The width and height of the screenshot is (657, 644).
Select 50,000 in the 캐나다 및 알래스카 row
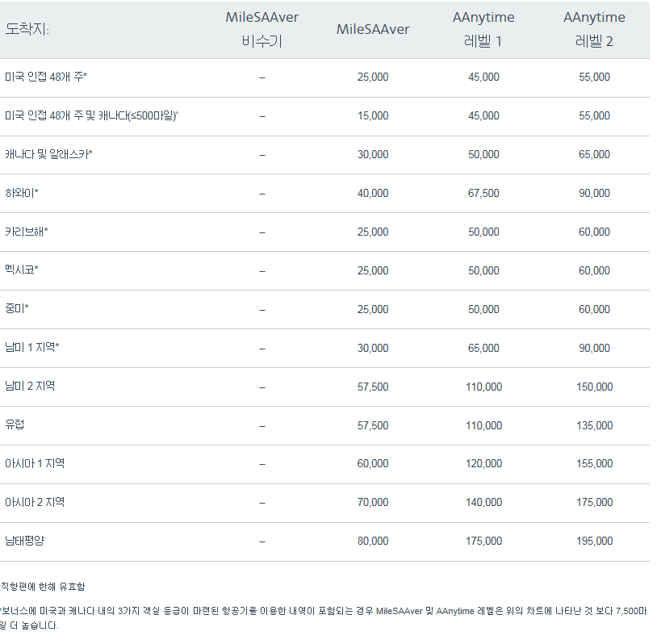point(483,155)
